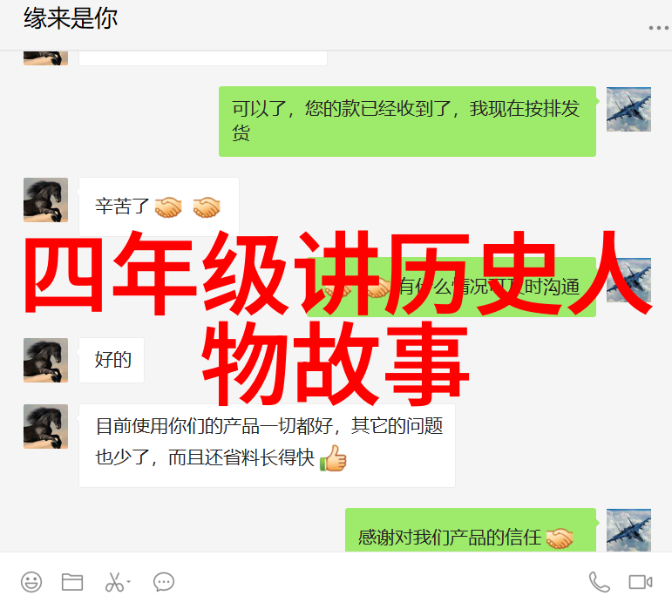Open the chat history bubble icon
This screenshot has height=616, width=672.
click(x=164, y=582)
